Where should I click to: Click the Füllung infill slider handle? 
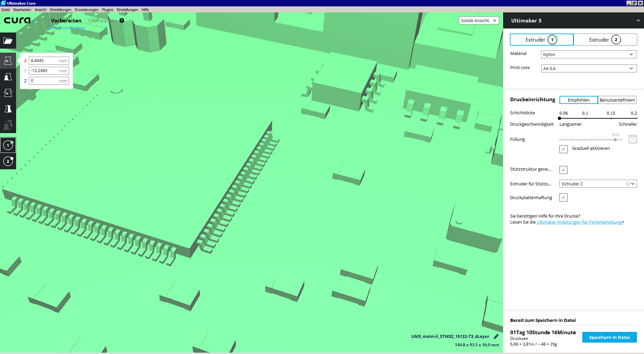[615, 139]
